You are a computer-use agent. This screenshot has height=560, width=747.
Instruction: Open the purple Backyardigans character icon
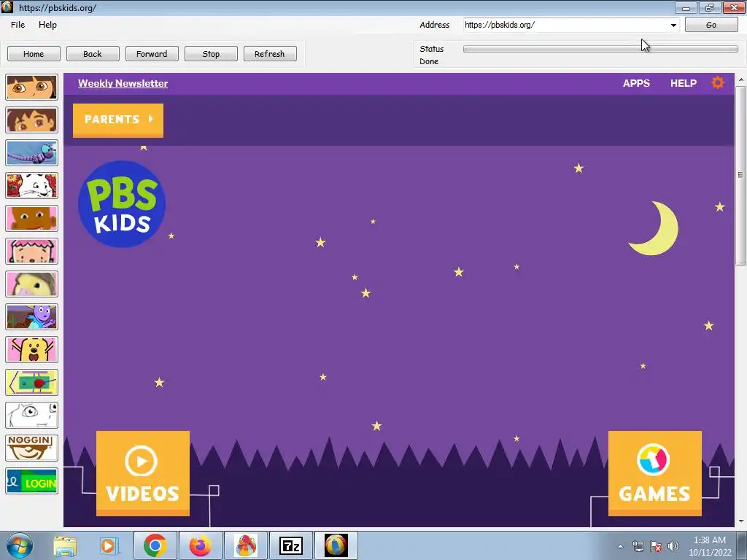tap(31, 317)
